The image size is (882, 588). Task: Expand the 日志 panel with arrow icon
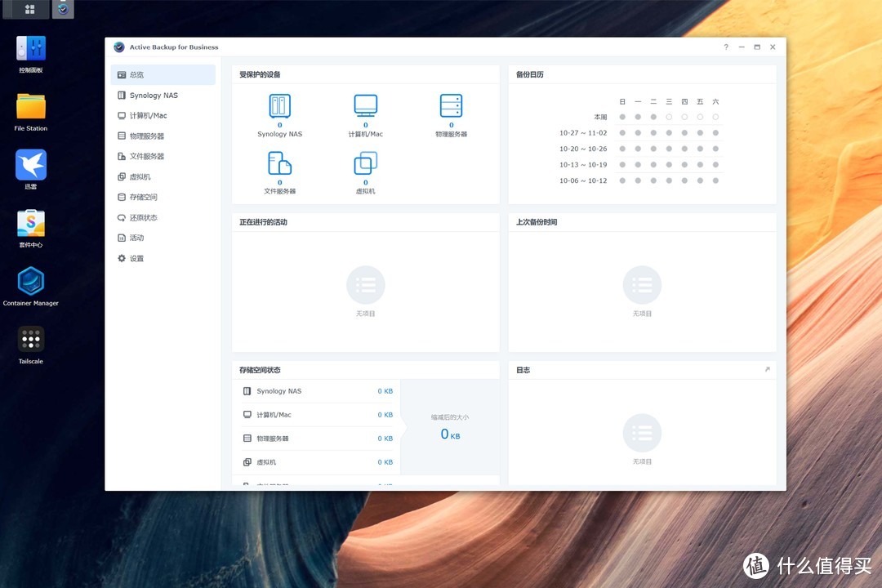767,370
